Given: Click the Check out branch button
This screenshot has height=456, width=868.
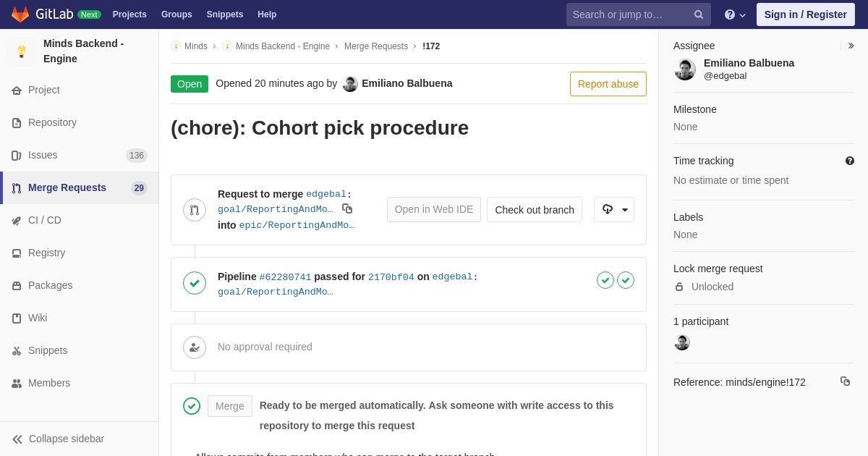Looking at the screenshot, I should (535, 210).
